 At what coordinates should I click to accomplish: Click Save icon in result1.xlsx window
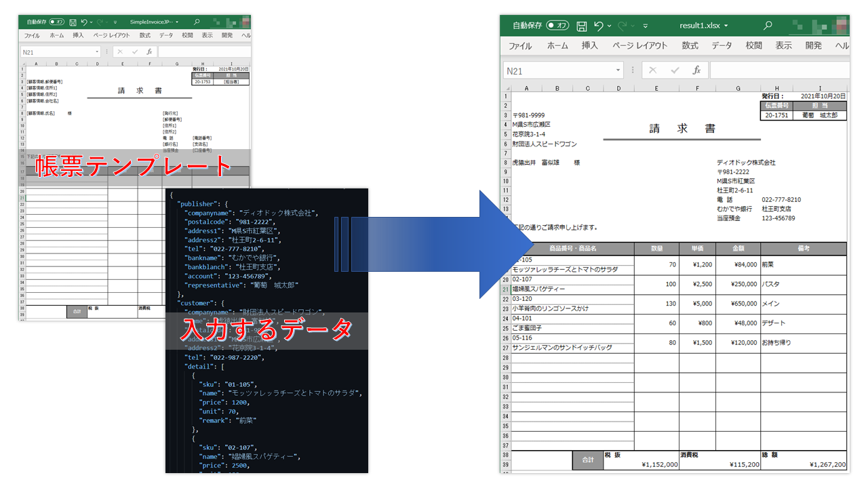point(581,26)
